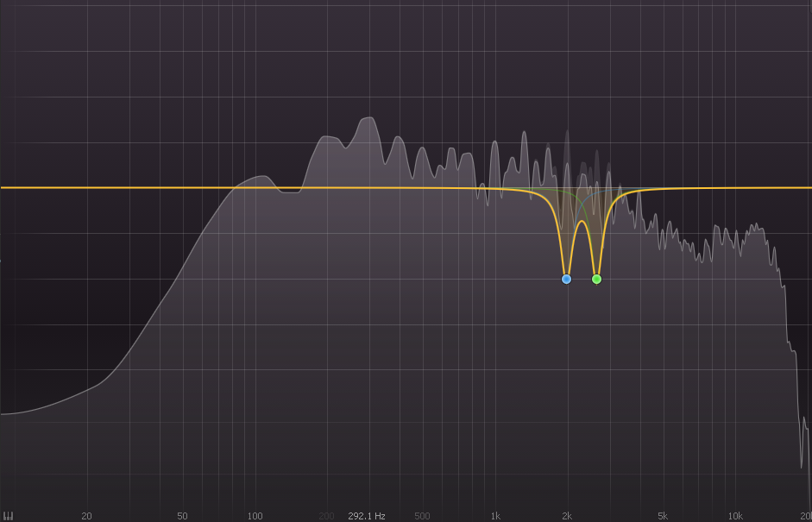
Task: Click yellow EQ line directly above 10k marking
Action: pyautogui.click(x=735, y=187)
